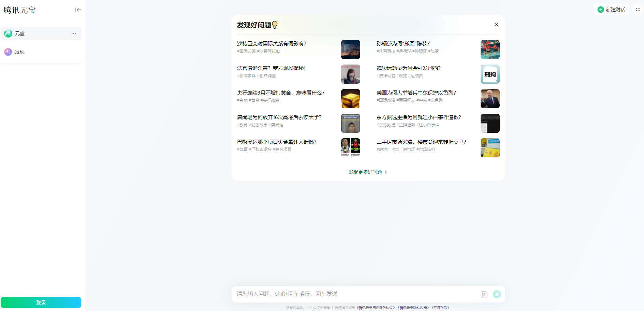The width and height of the screenshot is (644, 311).
Task: Open question 法官遭谁杀害?案发现场揭秘!
Action: 271,68
